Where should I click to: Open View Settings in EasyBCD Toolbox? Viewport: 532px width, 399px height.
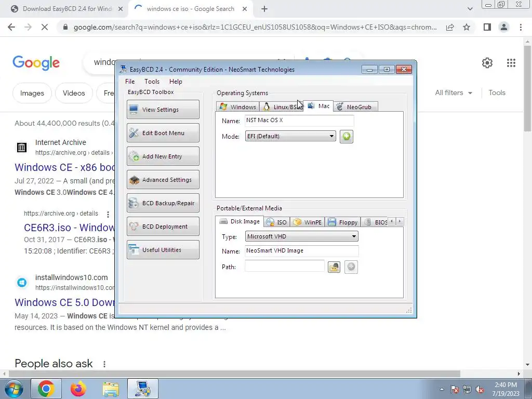click(163, 109)
